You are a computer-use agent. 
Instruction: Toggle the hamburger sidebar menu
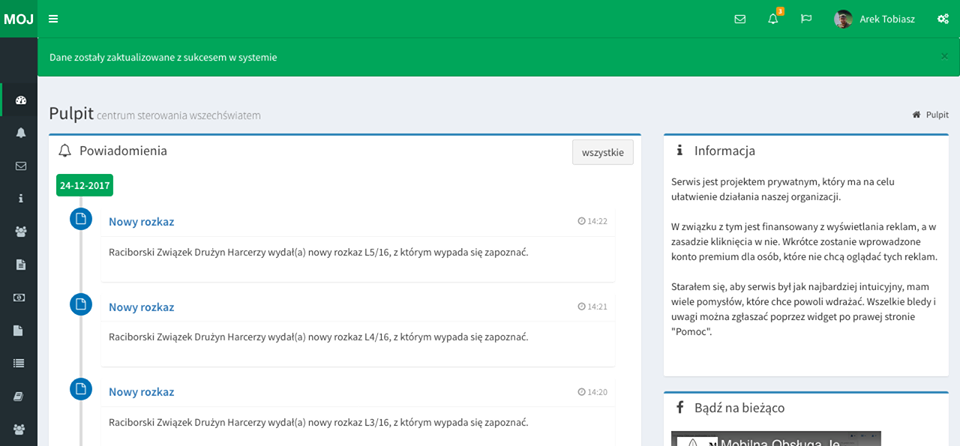coord(53,19)
